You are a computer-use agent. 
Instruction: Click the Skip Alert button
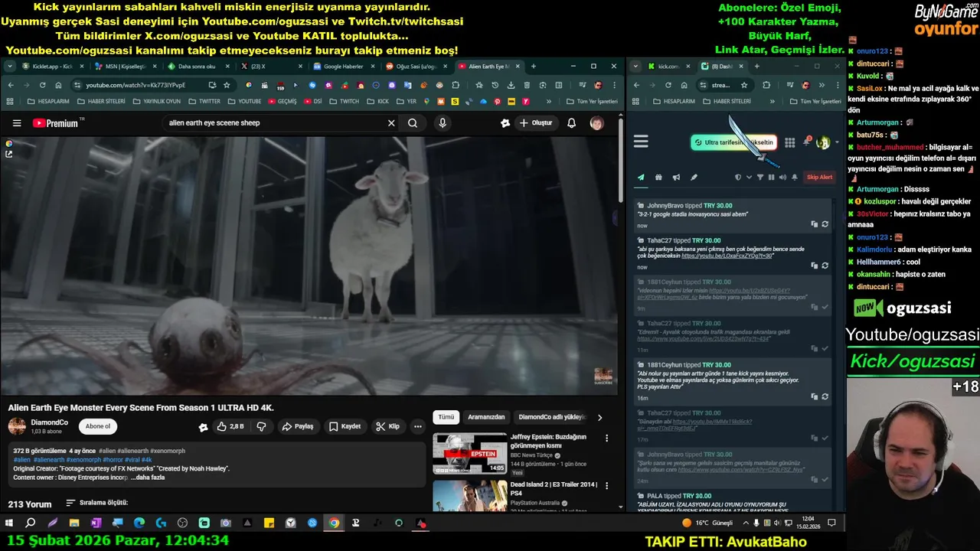click(x=819, y=177)
